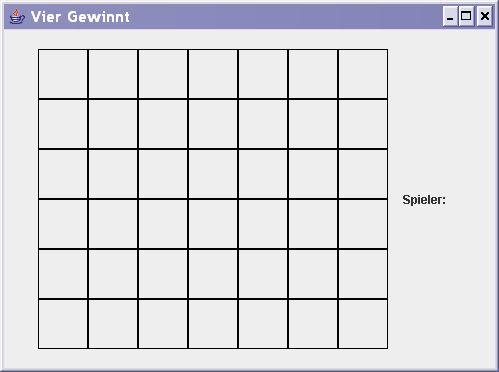This screenshot has width=499, height=372.
Task: Click second column cell in top row
Action: click(x=113, y=74)
